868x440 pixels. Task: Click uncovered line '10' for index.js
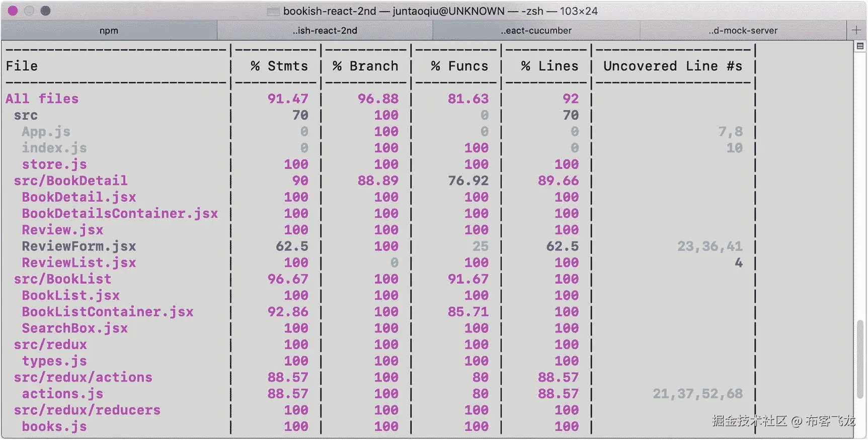(x=734, y=148)
